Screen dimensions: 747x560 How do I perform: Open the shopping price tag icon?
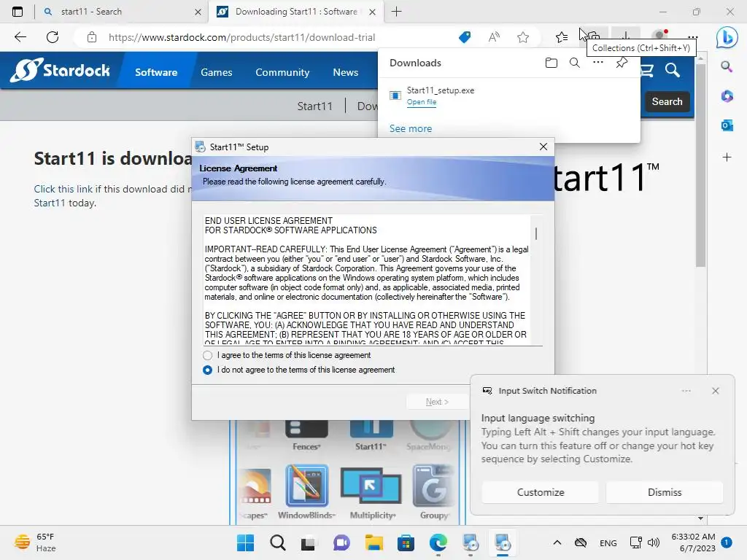465,37
